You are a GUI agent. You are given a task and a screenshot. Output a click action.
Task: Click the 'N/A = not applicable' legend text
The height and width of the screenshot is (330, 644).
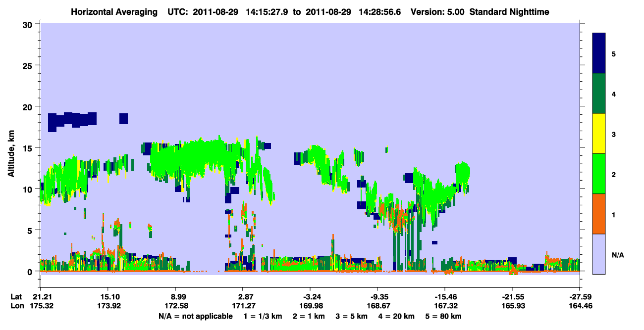(195, 316)
